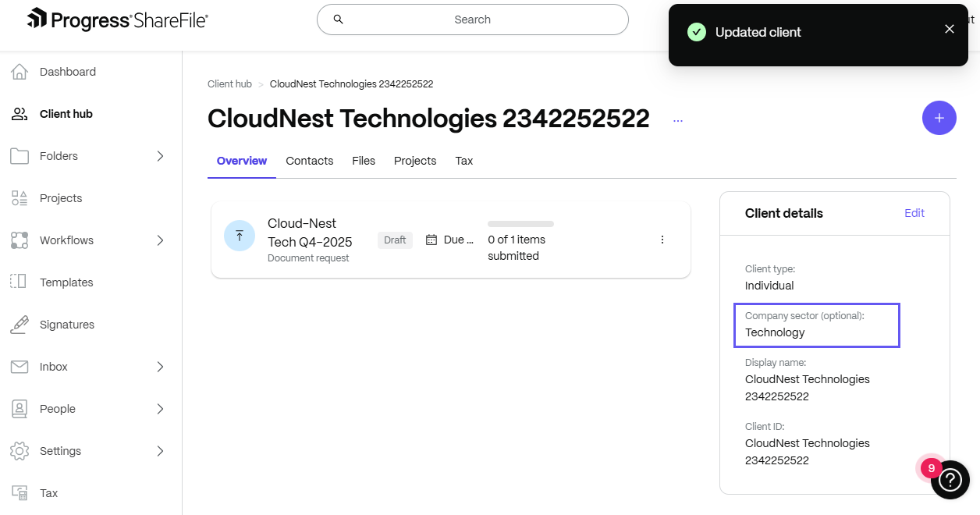Open the purple plus action button

tap(939, 117)
